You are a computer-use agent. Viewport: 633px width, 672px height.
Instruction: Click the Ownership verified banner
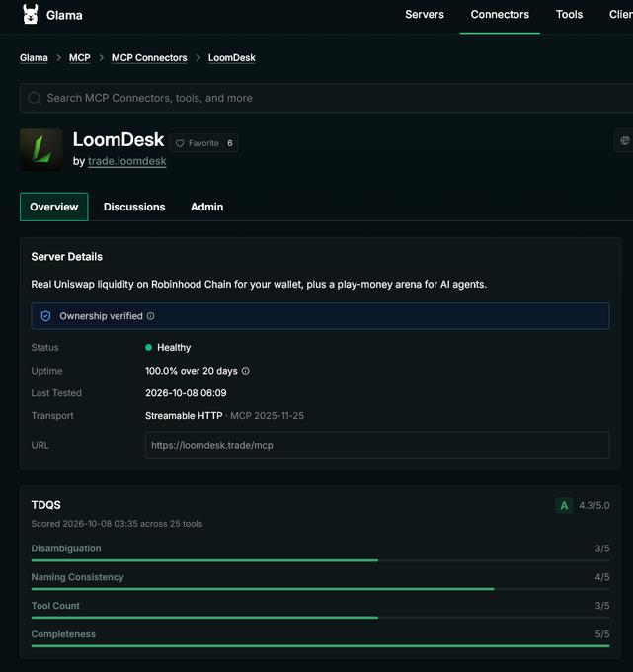click(320, 316)
